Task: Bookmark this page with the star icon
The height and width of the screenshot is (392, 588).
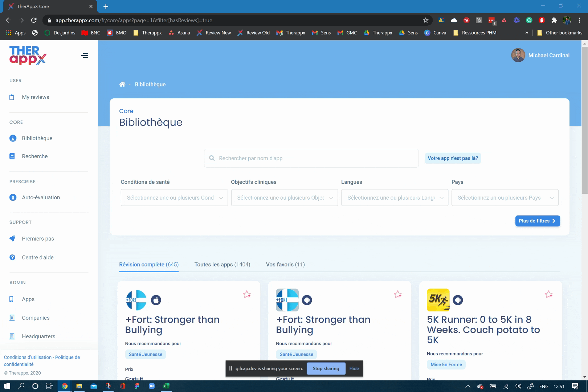Action: point(426,20)
